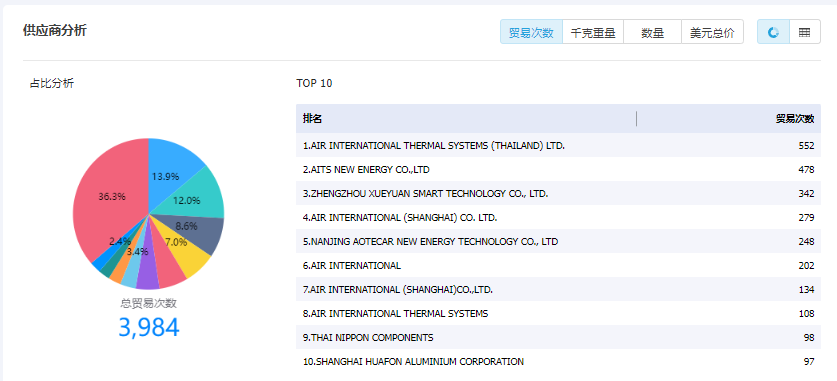
Task: Switch to table grid view icon
Action: coord(804,32)
